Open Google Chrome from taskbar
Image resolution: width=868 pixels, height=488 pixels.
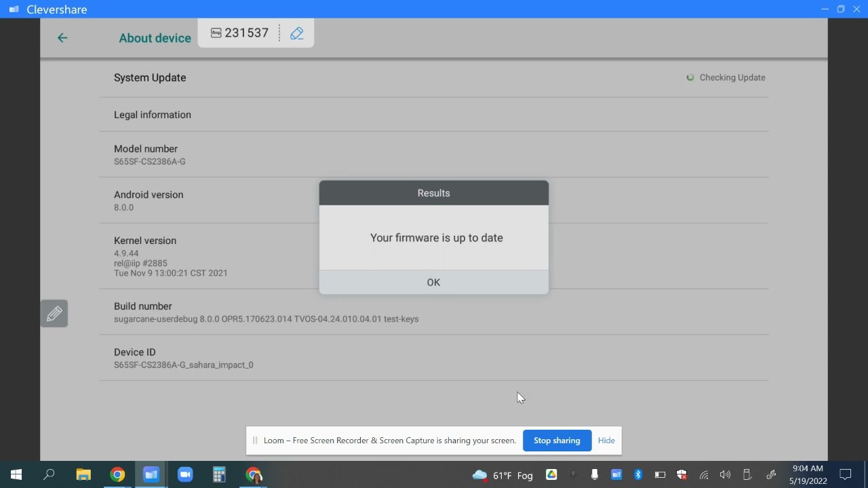(x=117, y=474)
